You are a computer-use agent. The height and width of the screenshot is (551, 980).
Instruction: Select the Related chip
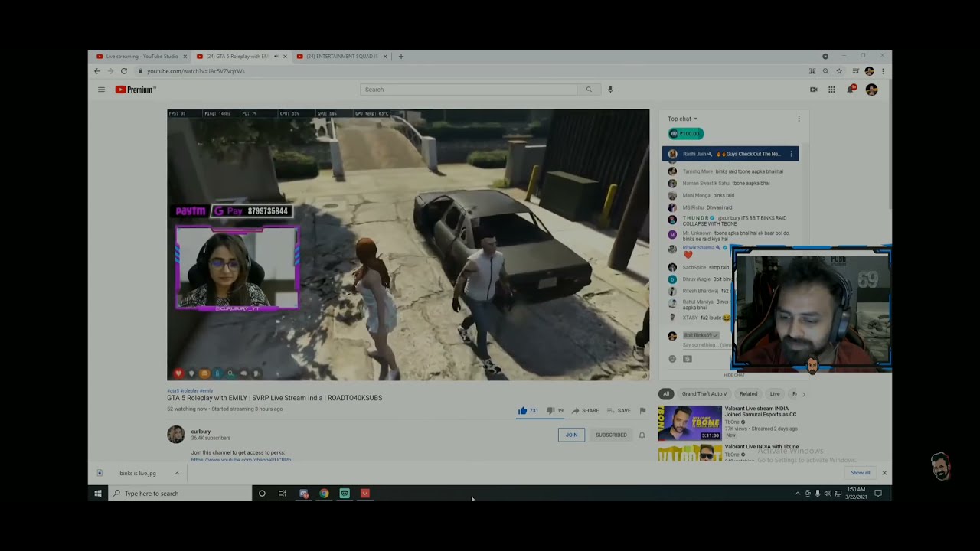(x=749, y=394)
